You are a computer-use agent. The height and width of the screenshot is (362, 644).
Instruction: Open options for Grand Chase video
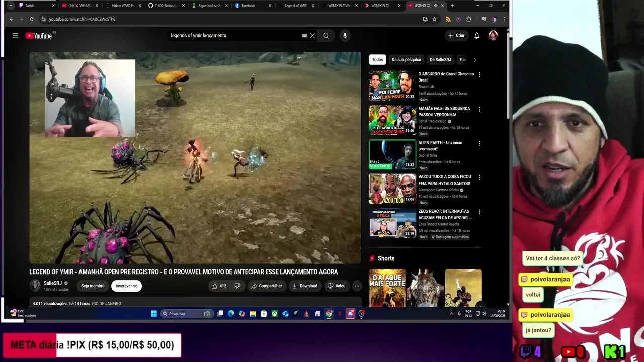[479, 74]
